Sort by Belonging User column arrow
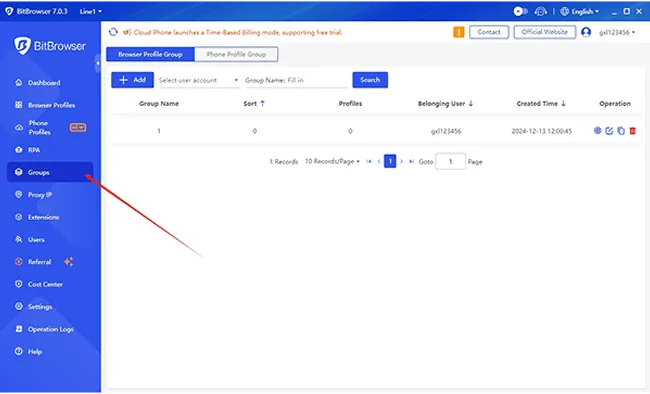The width and height of the screenshot is (650, 394). (471, 103)
